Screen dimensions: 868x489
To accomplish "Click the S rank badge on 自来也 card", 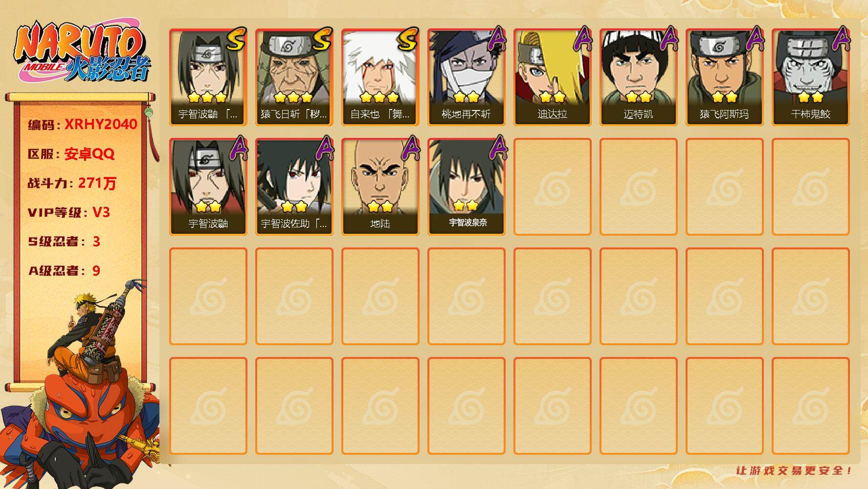I will (407, 39).
